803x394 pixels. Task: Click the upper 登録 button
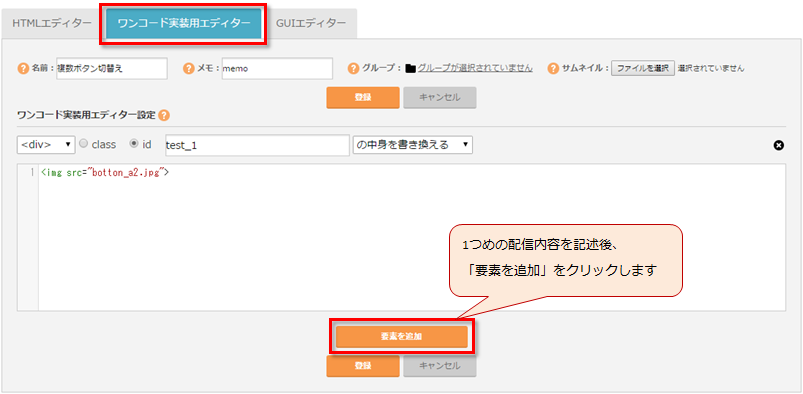click(363, 97)
